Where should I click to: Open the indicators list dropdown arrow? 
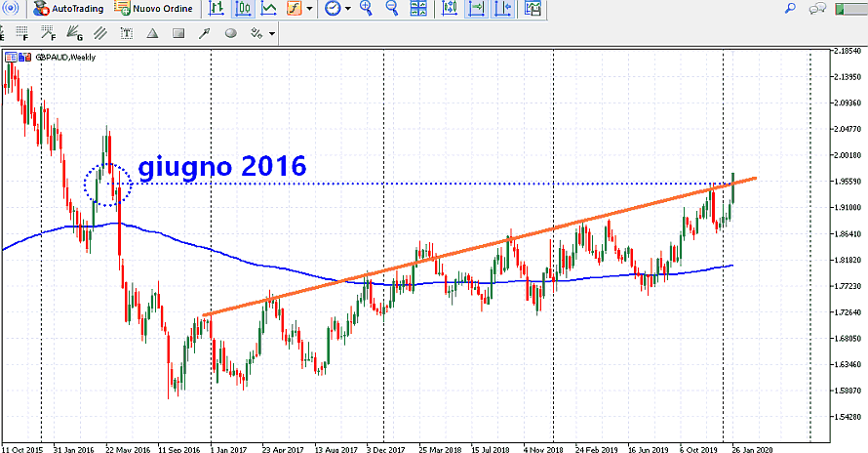click(x=310, y=9)
